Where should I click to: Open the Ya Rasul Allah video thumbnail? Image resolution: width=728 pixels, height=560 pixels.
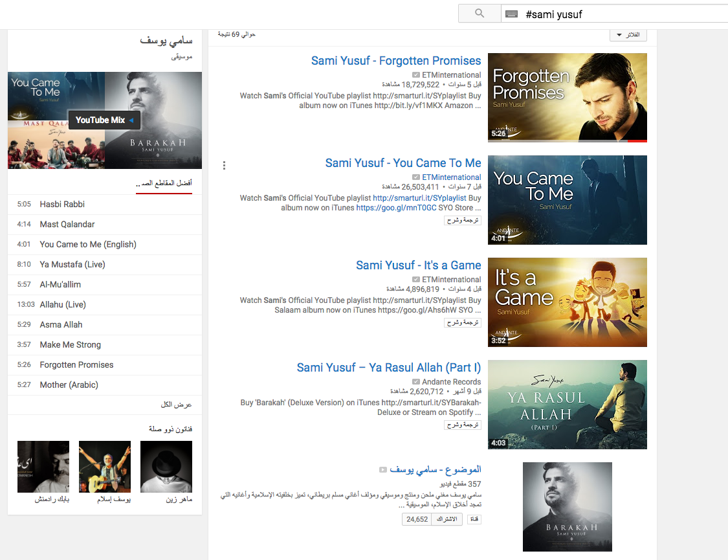568,405
